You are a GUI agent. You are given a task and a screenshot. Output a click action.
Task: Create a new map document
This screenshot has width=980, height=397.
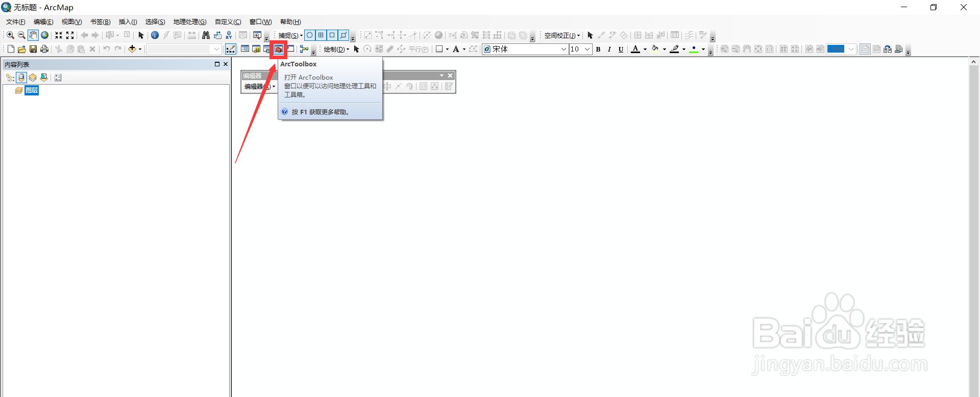(x=11, y=49)
